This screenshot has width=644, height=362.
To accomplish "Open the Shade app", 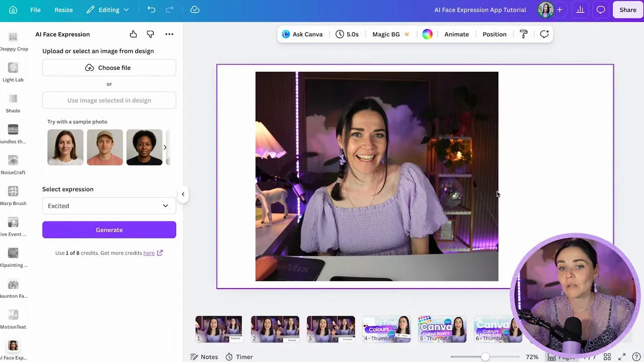I will [x=13, y=104].
